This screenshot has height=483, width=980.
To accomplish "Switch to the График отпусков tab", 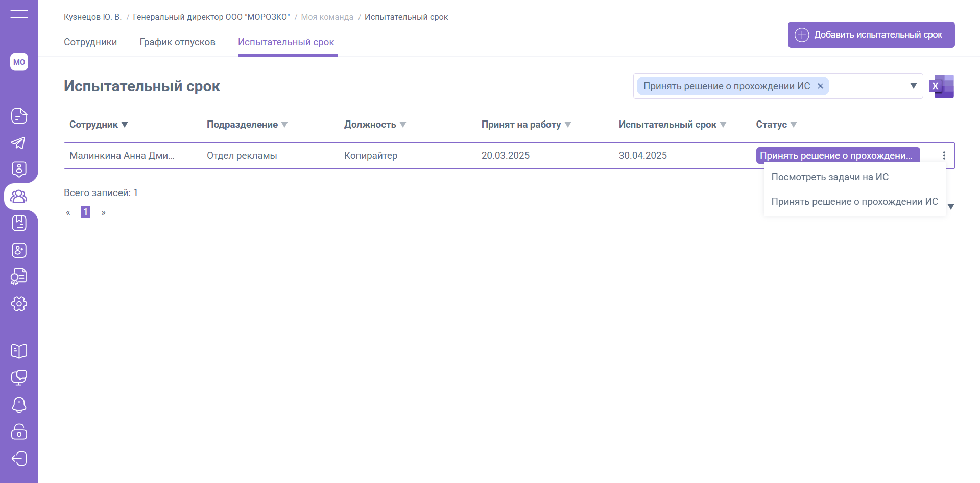I will click(177, 42).
